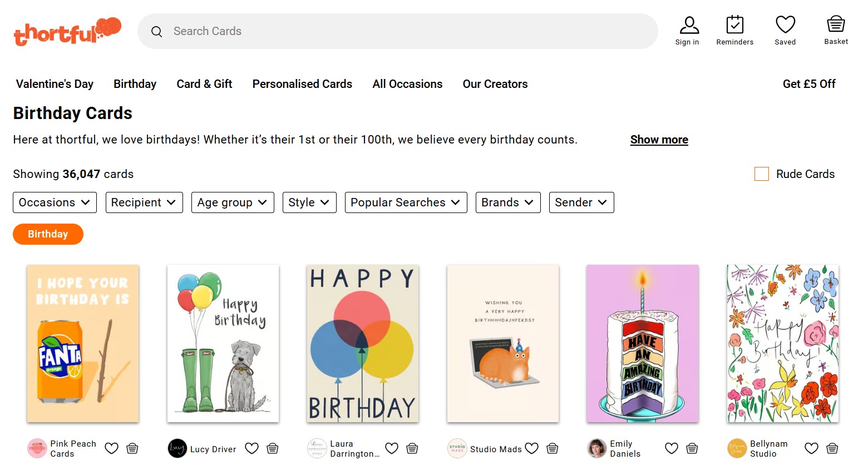Open the Basket icon
868x465 pixels.
click(835, 24)
